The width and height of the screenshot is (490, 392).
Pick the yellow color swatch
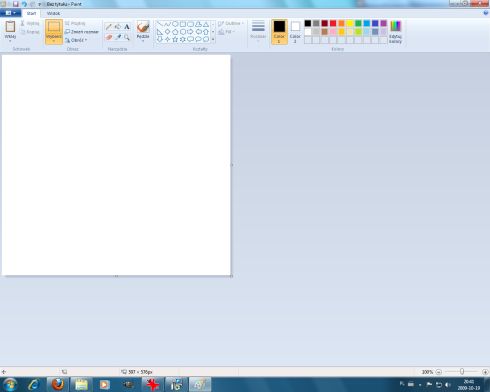(350, 23)
